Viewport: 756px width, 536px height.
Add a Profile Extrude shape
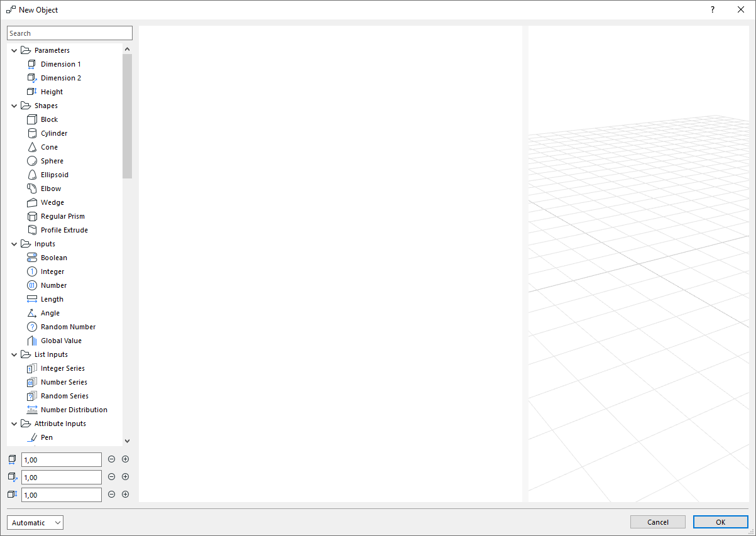pos(63,229)
